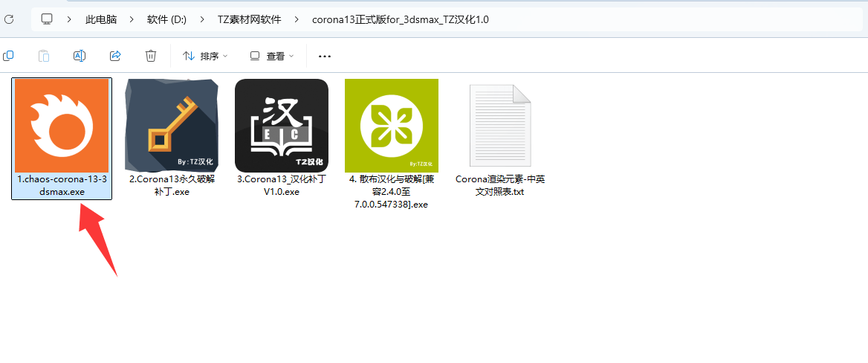The height and width of the screenshot is (363, 868).
Task: Select the black 汉化补丁 book icon
Action: click(282, 125)
